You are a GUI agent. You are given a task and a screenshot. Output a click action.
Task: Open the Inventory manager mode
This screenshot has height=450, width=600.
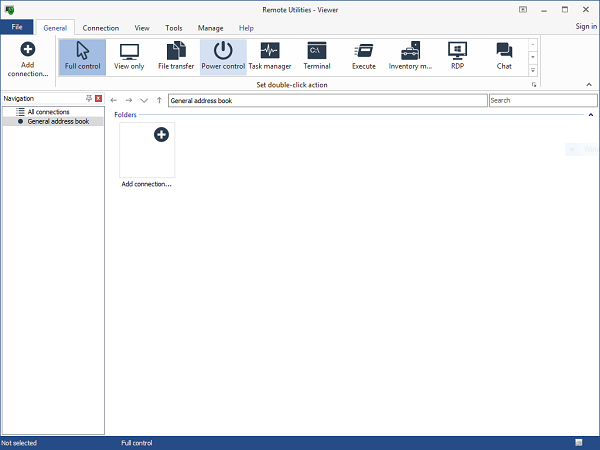(410, 57)
